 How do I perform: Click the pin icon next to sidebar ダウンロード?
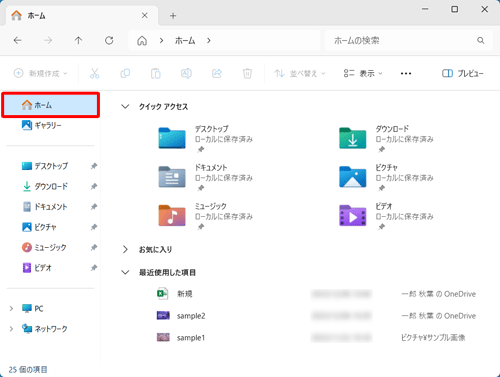pyautogui.click(x=94, y=186)
